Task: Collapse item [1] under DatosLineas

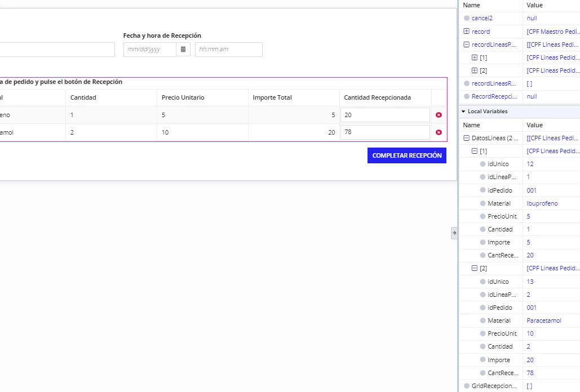Action: (x=475, y=151)
